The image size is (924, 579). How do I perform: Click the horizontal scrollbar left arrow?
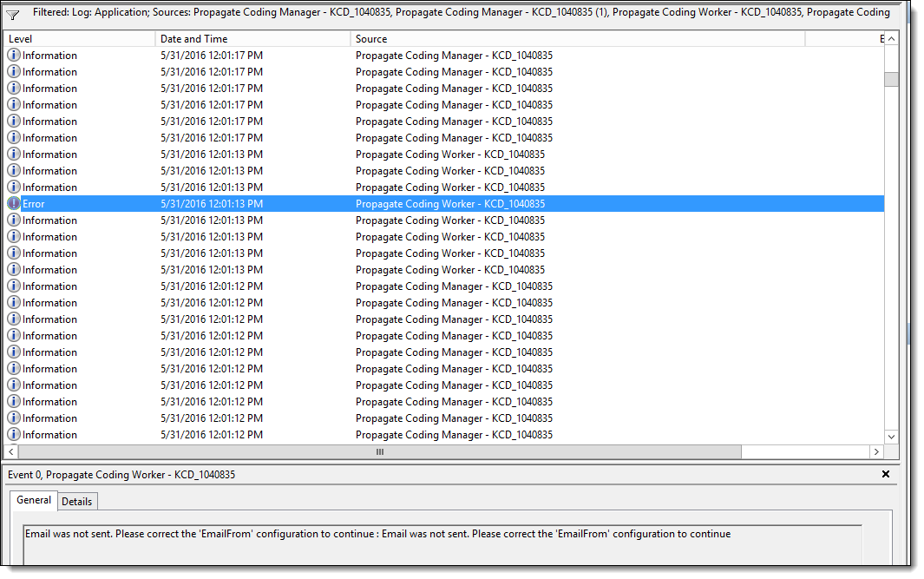pos(11,452)
